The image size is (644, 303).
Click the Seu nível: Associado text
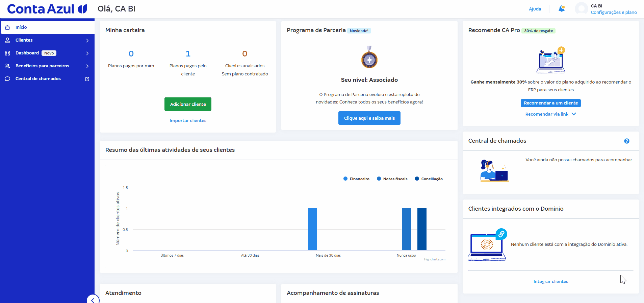click(369, 80)
